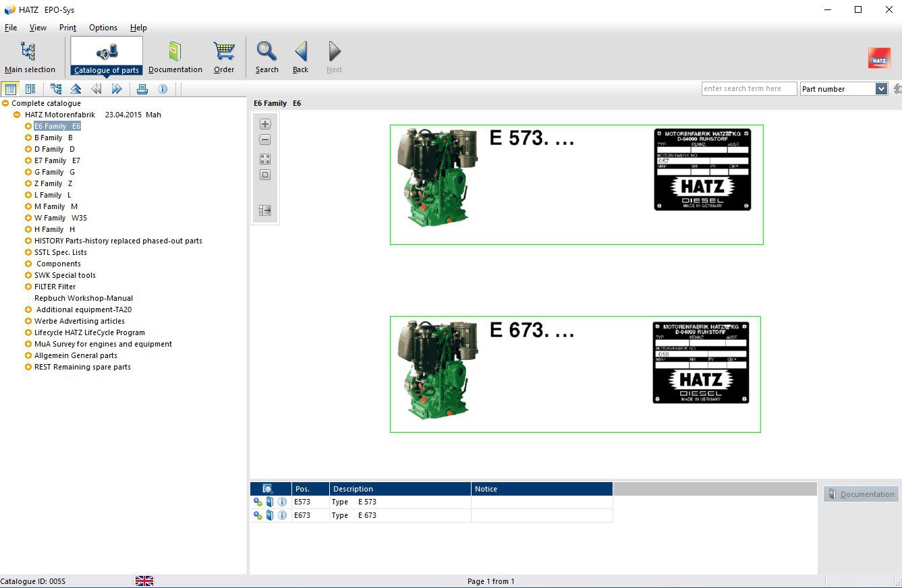
Task: Select HISTORY Parts-history tree item
Action: click(x=118, y=241)
